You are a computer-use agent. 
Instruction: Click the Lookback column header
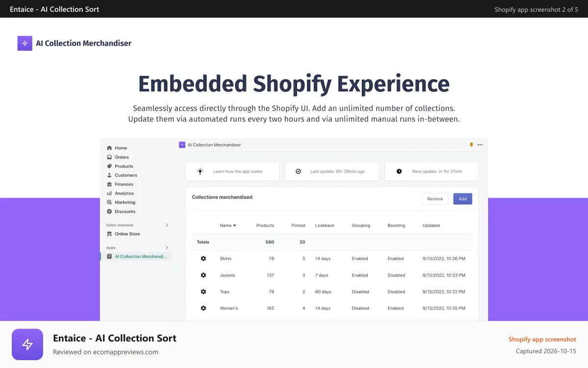325,226
